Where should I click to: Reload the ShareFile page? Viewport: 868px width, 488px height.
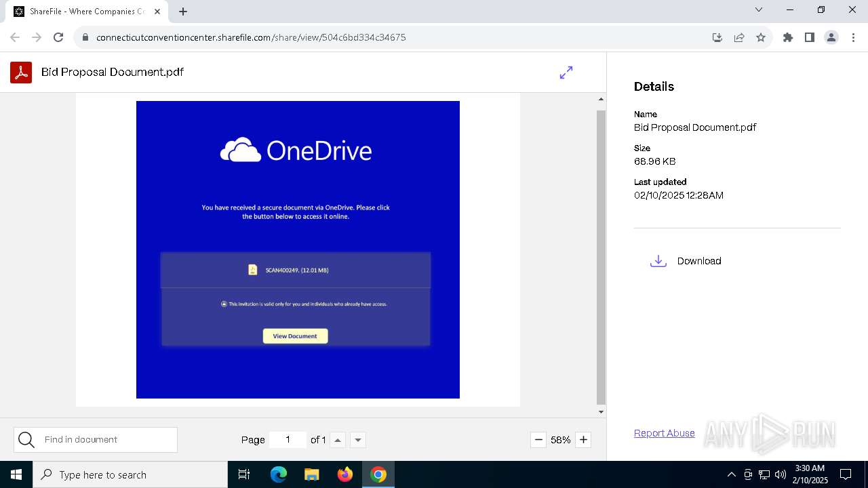click(x=58, y=37)
